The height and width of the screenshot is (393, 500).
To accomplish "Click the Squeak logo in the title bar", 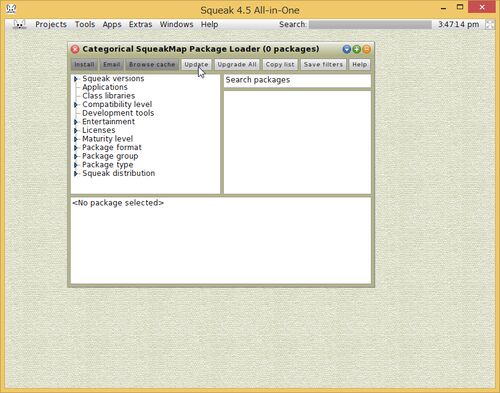I will 11,9.
